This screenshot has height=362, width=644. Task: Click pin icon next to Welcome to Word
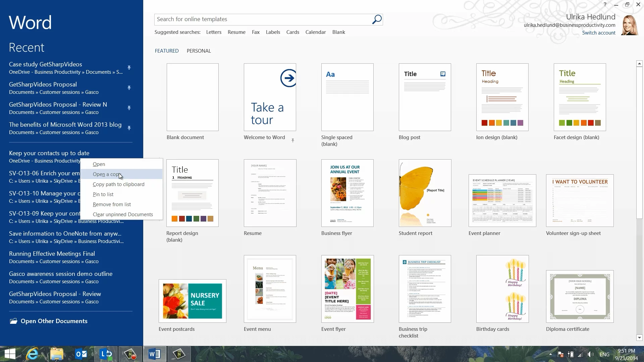(x=293, y=140)
